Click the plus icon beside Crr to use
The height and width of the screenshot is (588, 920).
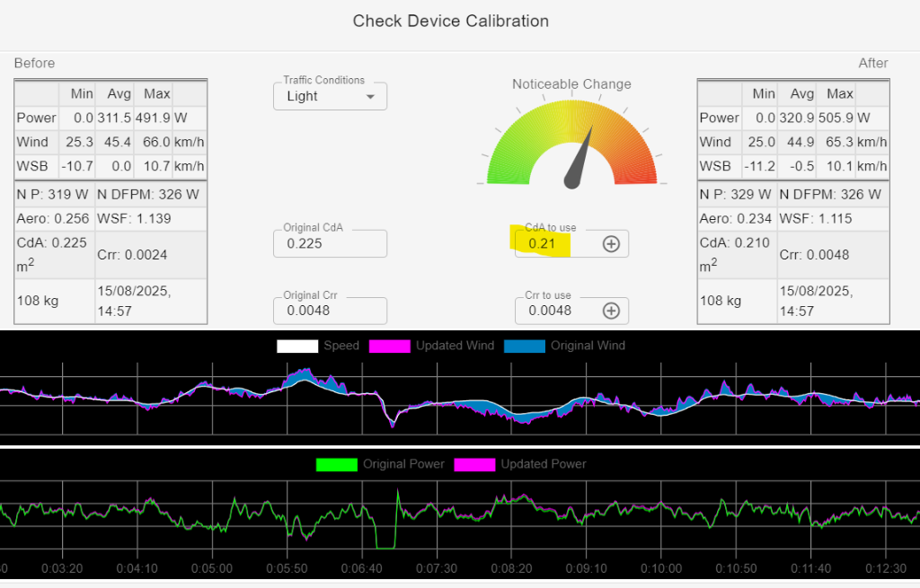point(611,311)
